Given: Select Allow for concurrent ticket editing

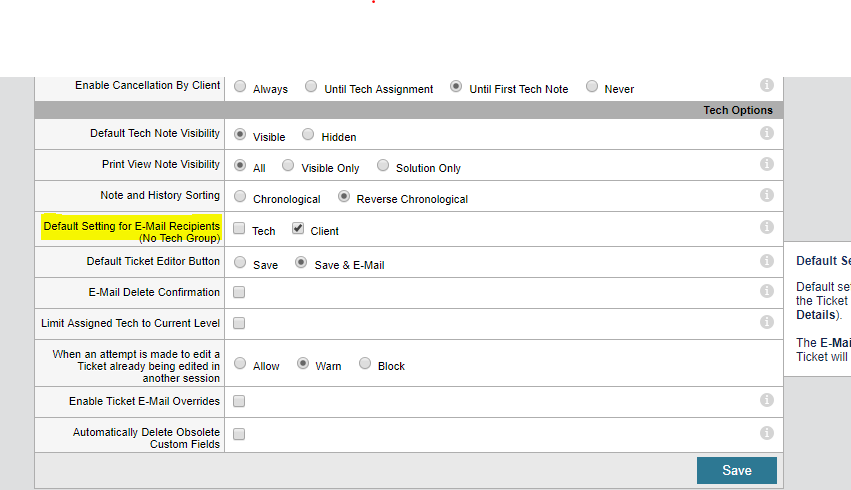Looking at the screenshot, I should [x=240, y=363].
